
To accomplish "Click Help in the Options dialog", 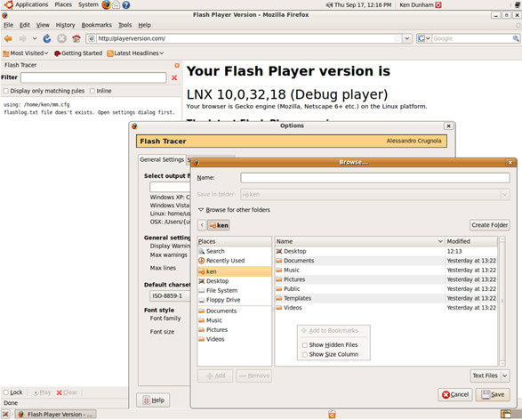I will tap(153, 400).
